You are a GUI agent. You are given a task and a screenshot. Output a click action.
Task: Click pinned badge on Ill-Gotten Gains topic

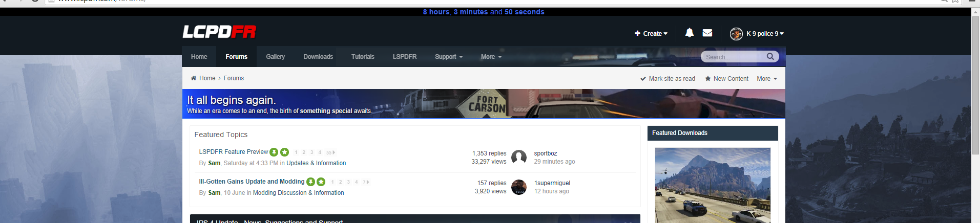click(x=310, y=182)
